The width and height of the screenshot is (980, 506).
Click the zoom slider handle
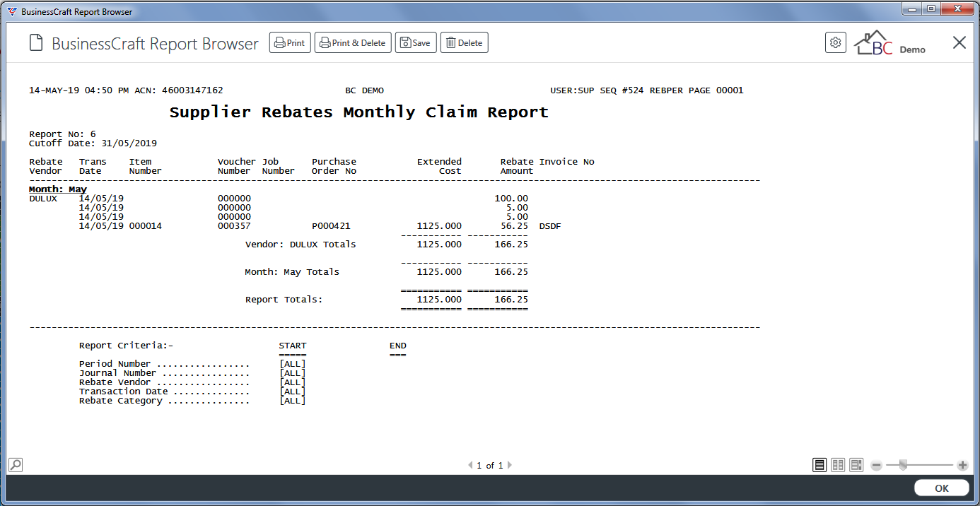903,464
